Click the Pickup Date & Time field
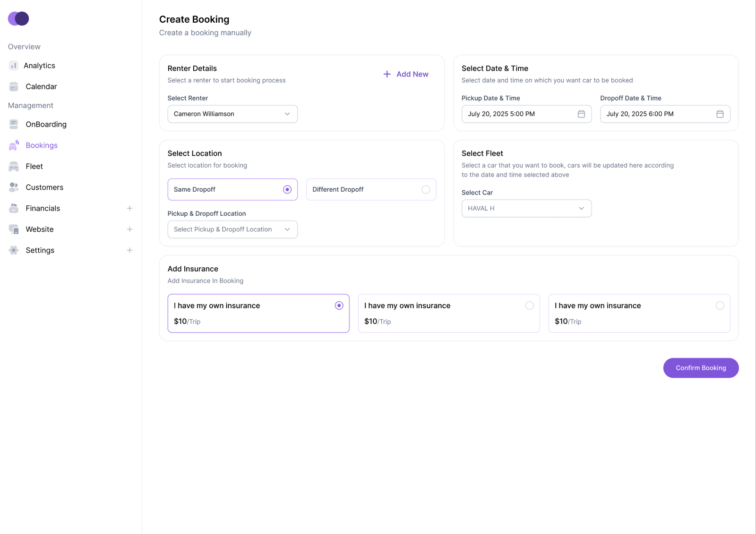The image size is (756, 534). (526, 114)
